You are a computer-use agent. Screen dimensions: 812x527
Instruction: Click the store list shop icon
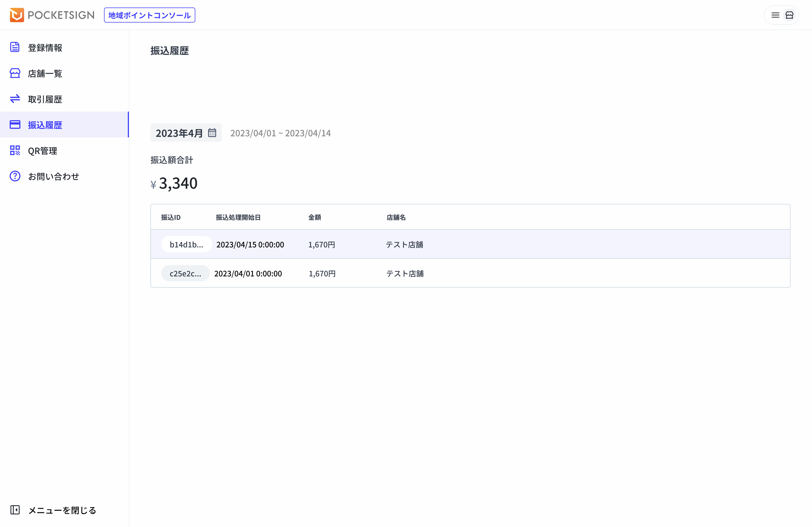pos(15,73)
